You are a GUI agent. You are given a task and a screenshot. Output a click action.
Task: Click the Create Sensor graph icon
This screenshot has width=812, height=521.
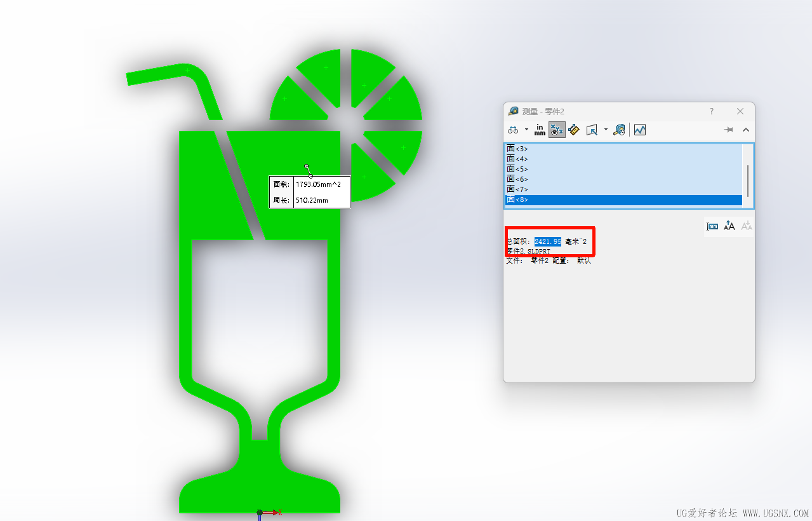pos(640,130)
